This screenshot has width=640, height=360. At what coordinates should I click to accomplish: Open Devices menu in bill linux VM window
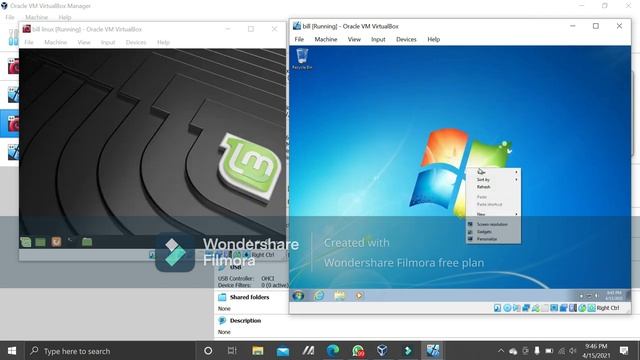(x=136, y=42)
